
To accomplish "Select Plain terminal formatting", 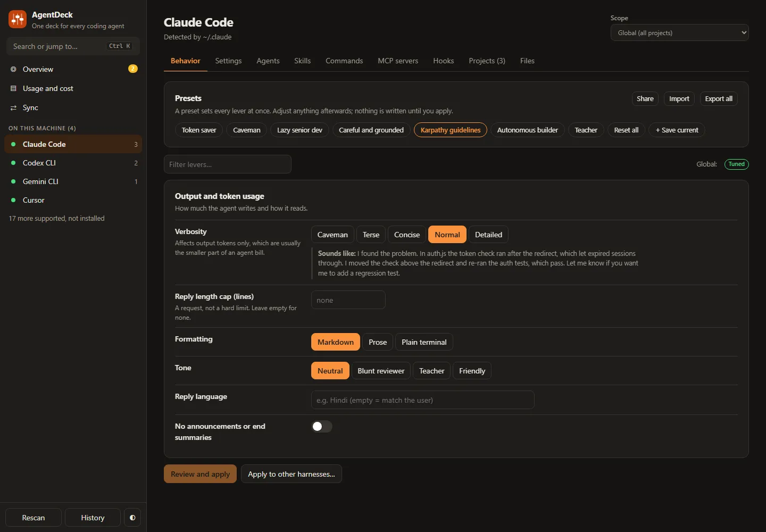I will 424,342.
